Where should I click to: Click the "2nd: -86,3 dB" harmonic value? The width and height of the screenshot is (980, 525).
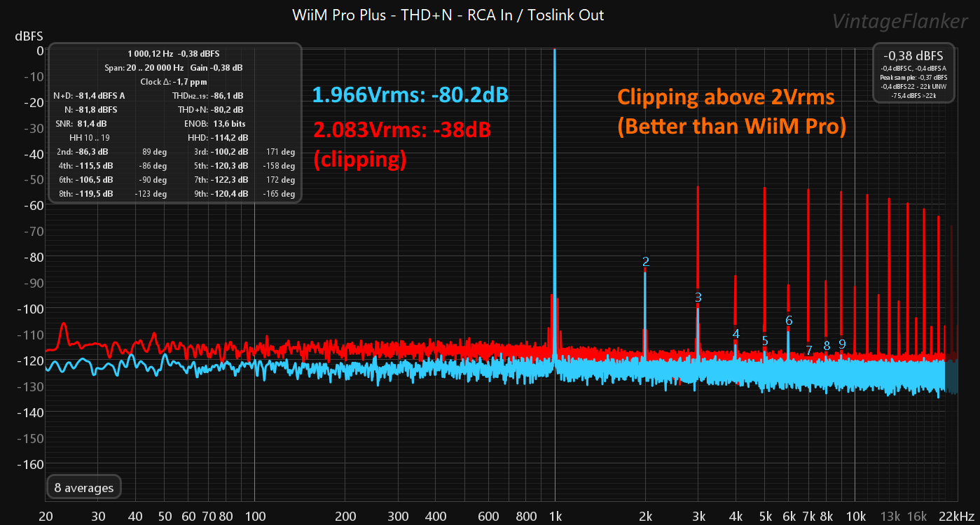click(x=83, y=151)
